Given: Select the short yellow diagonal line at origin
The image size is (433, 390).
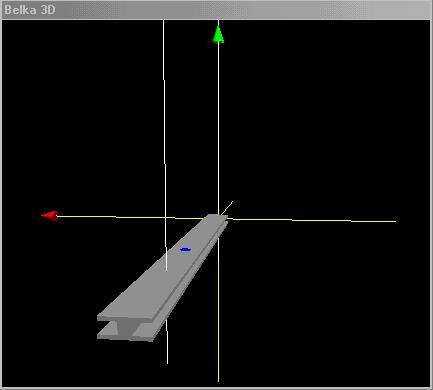Looking at the screenshot, I should [227, 207].
